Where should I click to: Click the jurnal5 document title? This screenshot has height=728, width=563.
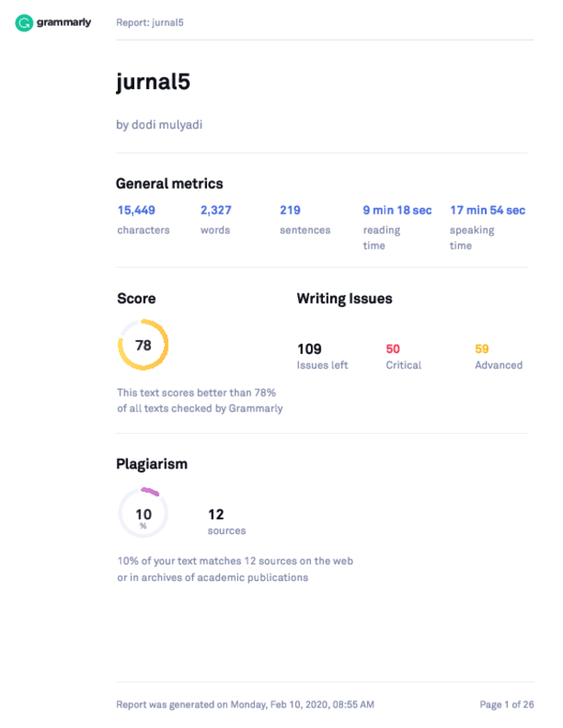point(152,82)
